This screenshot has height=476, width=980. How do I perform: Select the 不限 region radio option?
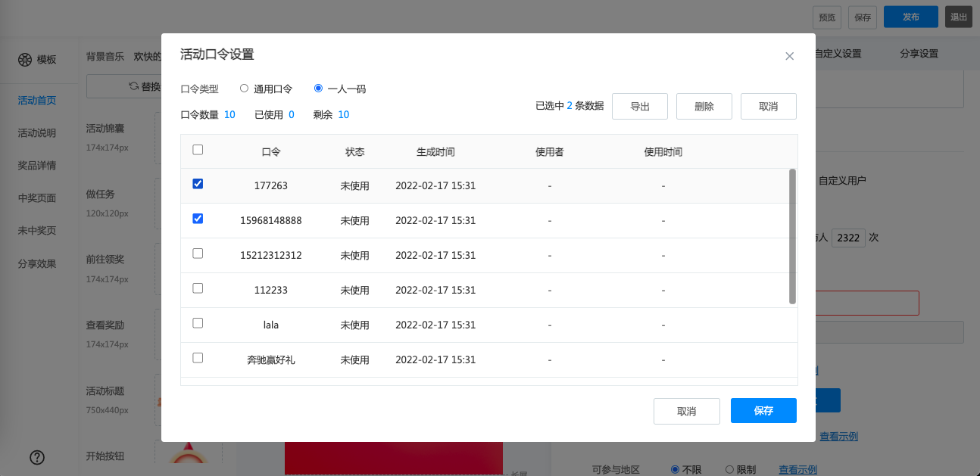[675, 469]
